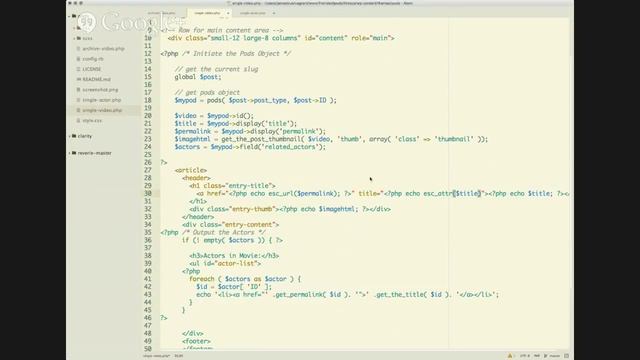Open single-actor.php in the file tree

(x=102, y=100)
